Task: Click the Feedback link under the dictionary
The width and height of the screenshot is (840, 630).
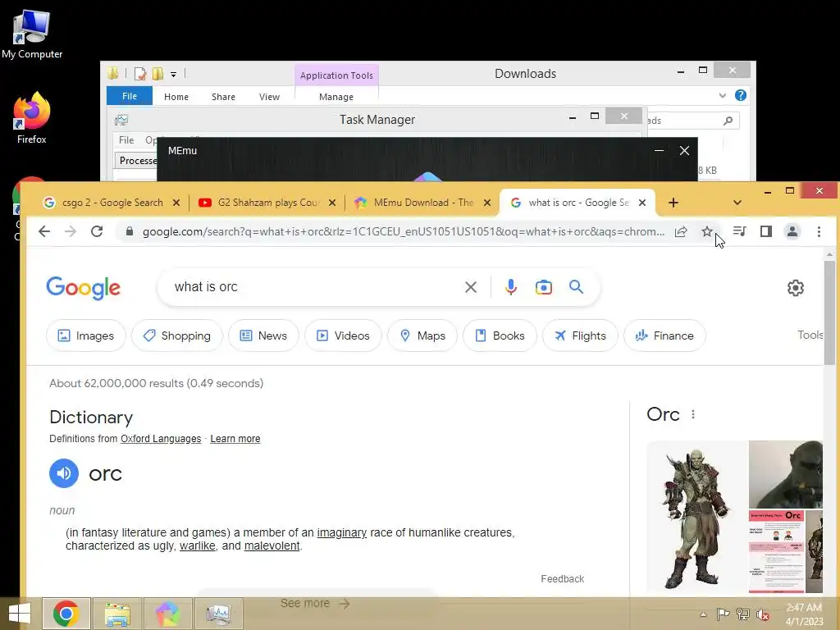Action: point(562,579)
